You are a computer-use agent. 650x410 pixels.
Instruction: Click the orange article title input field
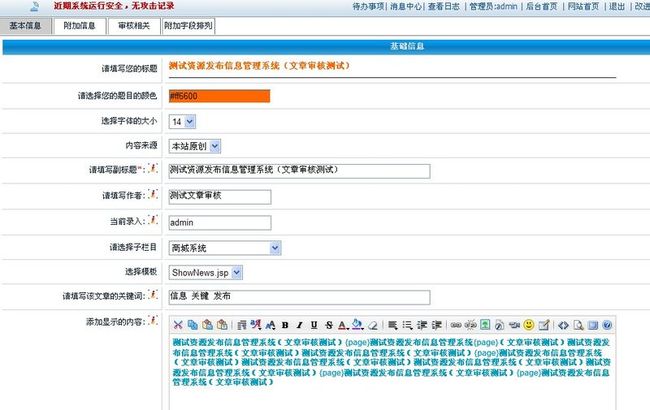[x=392, y=66]
